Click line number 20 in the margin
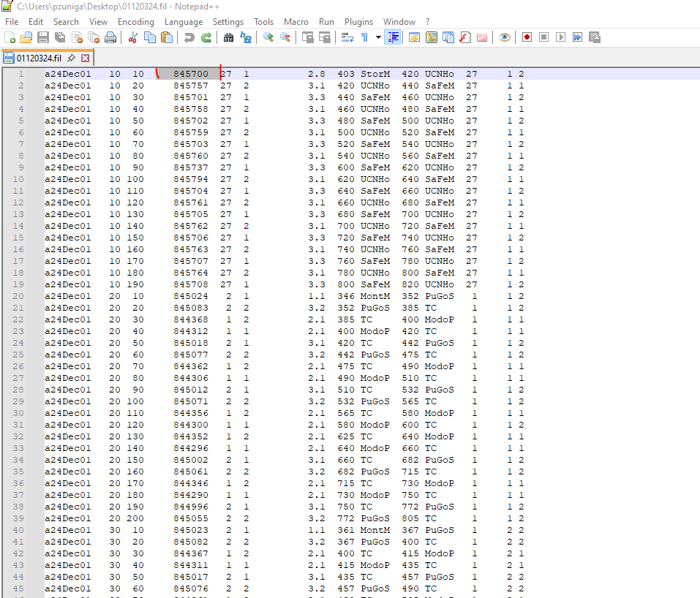This screenshot has height=598, width=700. (18, 296)
